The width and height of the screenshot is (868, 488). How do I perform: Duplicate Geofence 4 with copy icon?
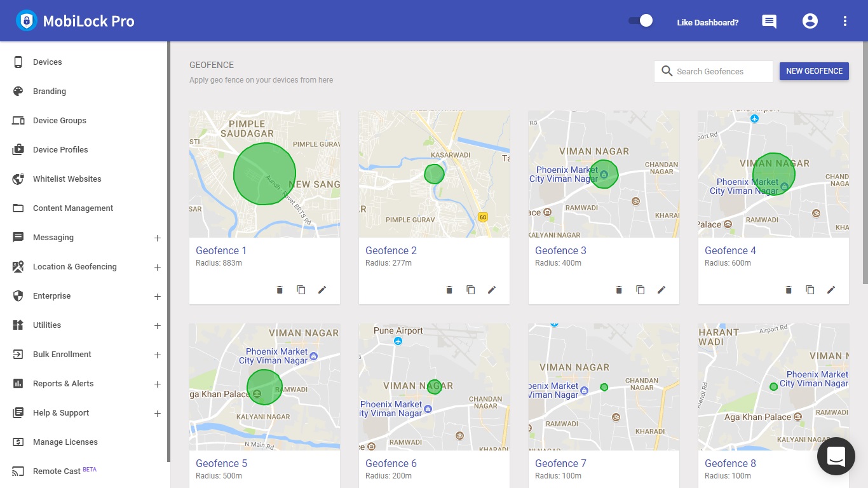point(810,290)
